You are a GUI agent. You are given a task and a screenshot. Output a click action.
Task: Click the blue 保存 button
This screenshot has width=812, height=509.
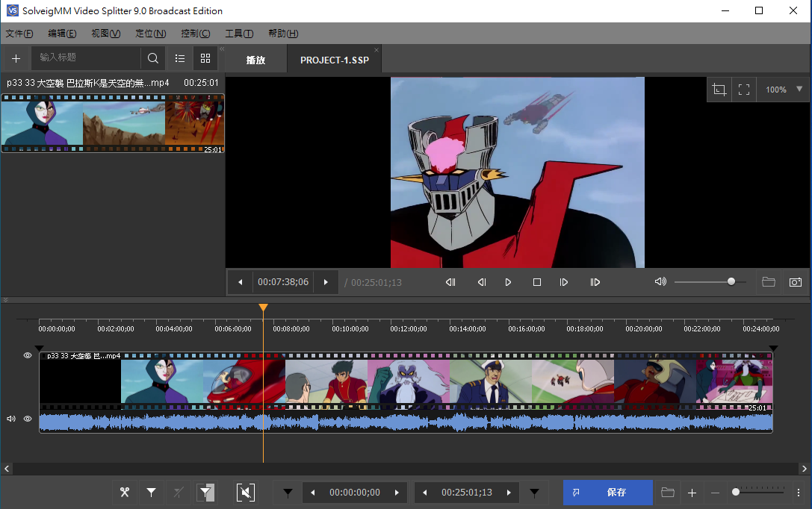pyautogui.click(x=607, y=493)
